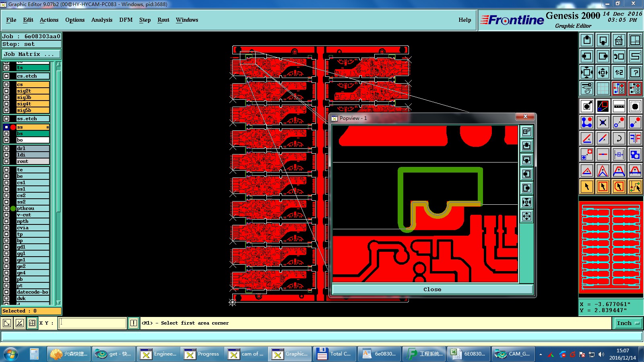Click the pan right icon
Viewport: 644px width, 362px height.
coord(603,56)
